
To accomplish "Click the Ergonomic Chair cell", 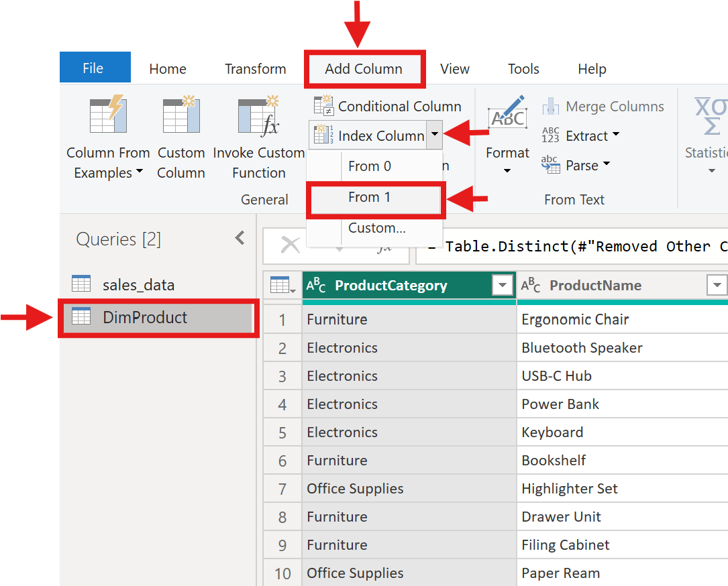I will point(622,320).
